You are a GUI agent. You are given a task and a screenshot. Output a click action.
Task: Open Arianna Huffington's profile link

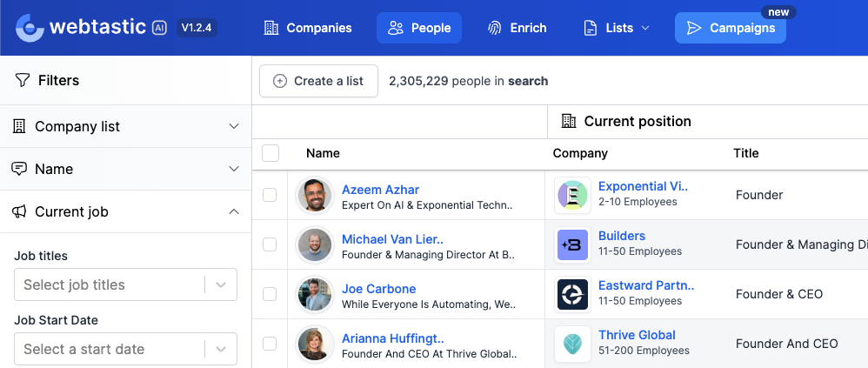pos(392,338)
